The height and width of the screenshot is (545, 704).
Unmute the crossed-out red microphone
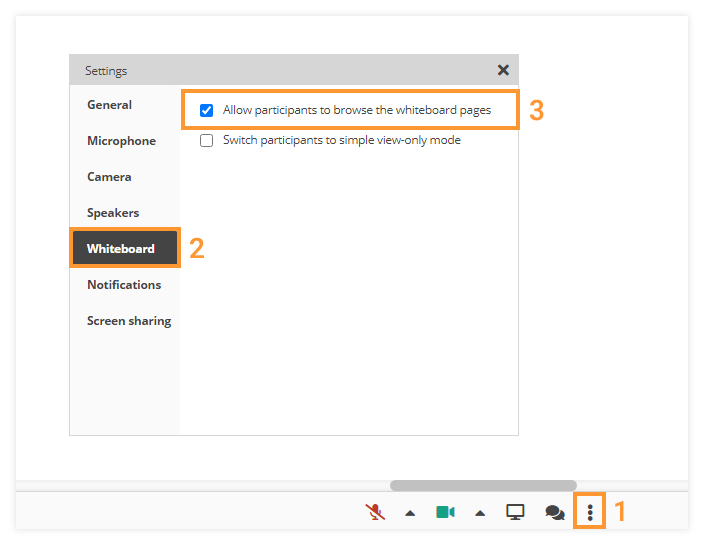pos(375,512)
